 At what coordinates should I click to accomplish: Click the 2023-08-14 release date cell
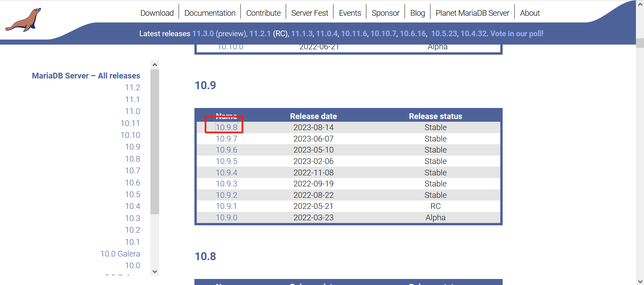coord(314,127)
